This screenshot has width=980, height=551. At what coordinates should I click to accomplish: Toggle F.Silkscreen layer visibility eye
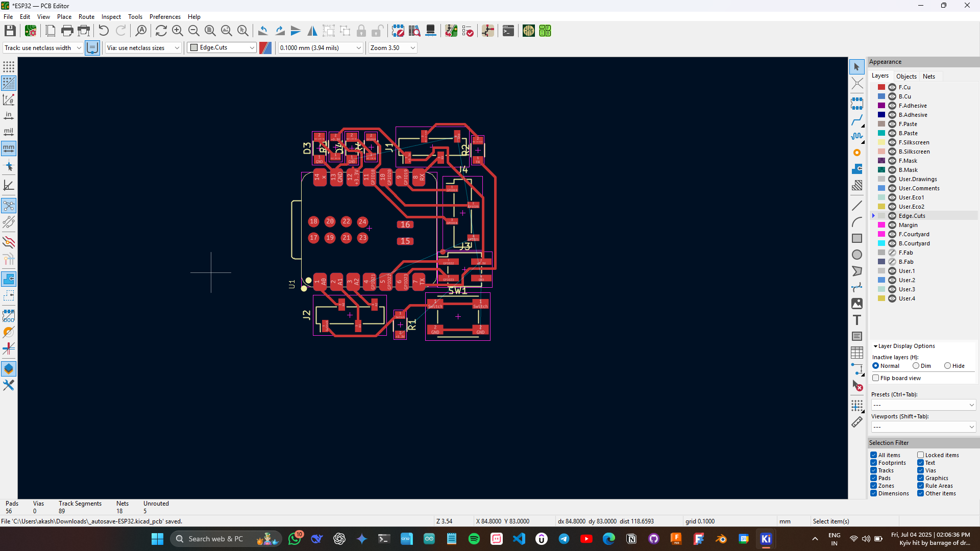pyautogui.click(x=892, y=142)
